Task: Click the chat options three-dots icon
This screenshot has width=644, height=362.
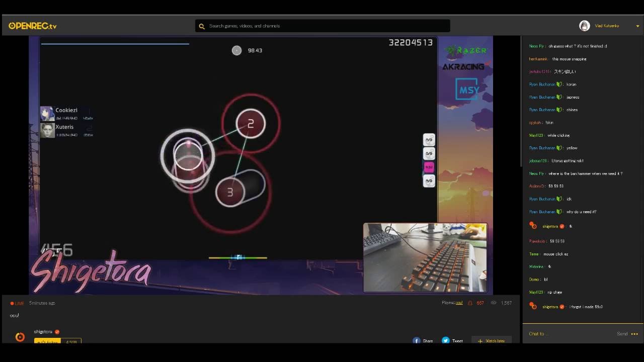Action: point(634,334)
